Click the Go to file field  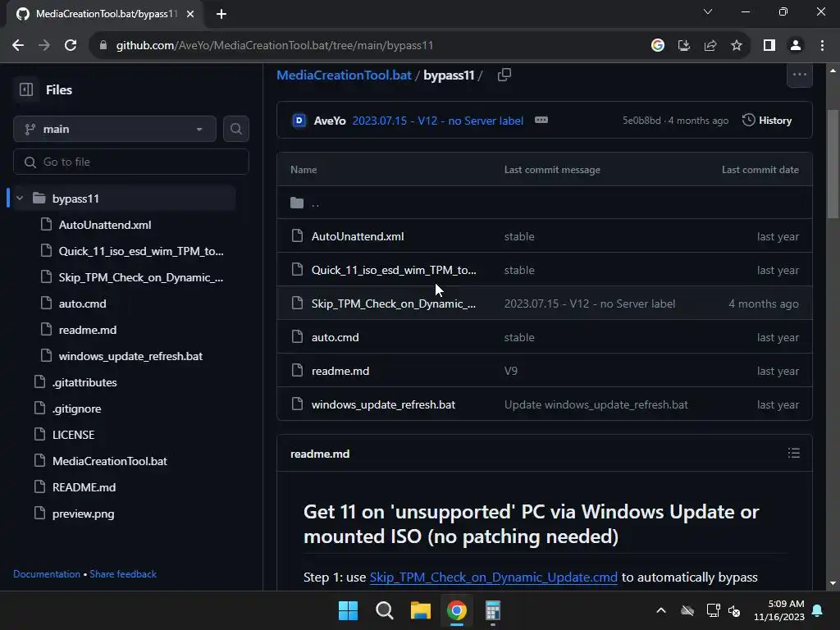click(131, 162)
